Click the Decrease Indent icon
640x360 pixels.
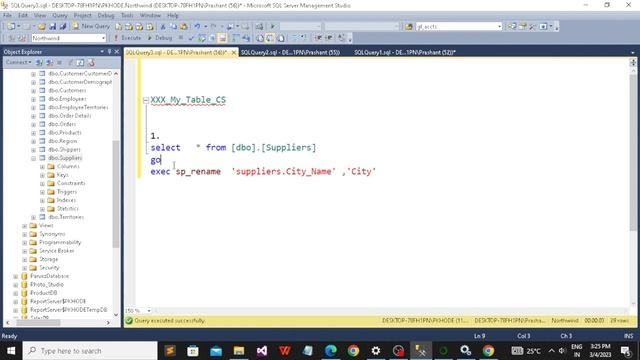pos(318,38)
